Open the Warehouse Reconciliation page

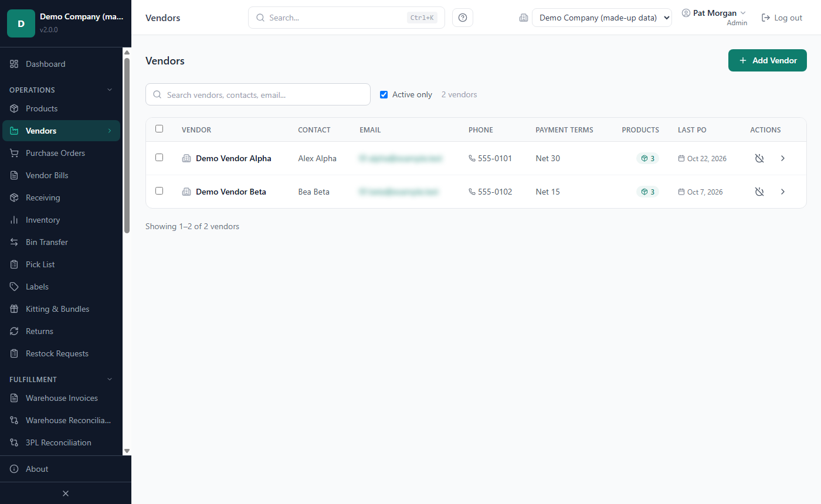tap(61, 420)
